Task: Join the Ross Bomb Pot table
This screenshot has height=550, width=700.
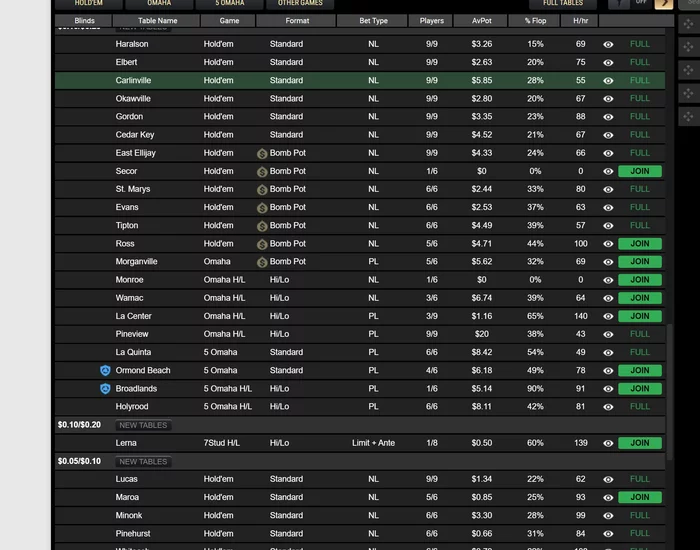Action: pyautogui.click(x=640, y=244)
